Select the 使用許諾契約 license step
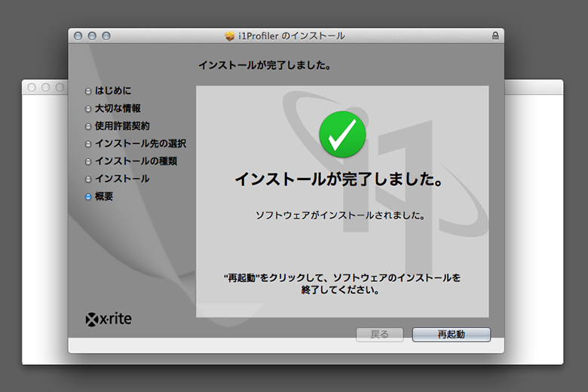 pos(122,126)
